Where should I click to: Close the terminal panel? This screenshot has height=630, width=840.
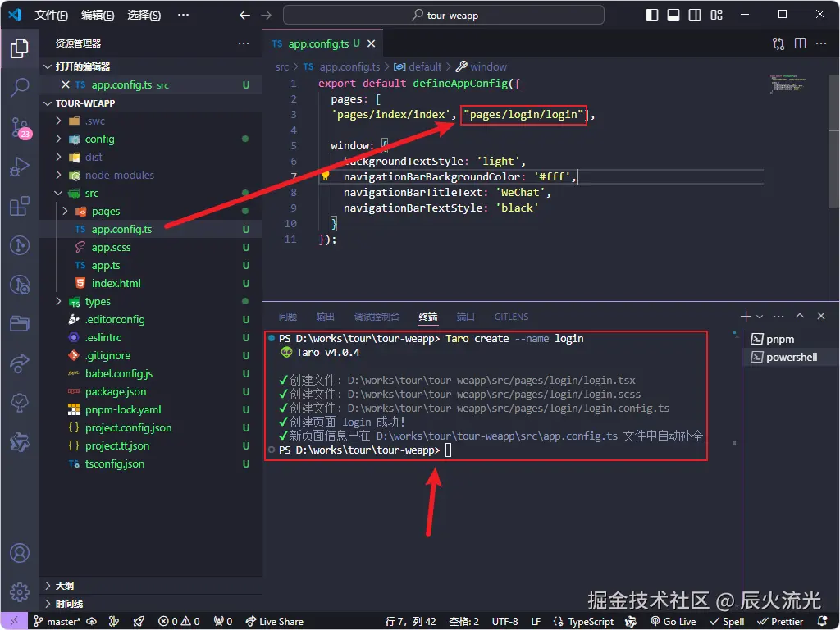(x=821, y=316)
